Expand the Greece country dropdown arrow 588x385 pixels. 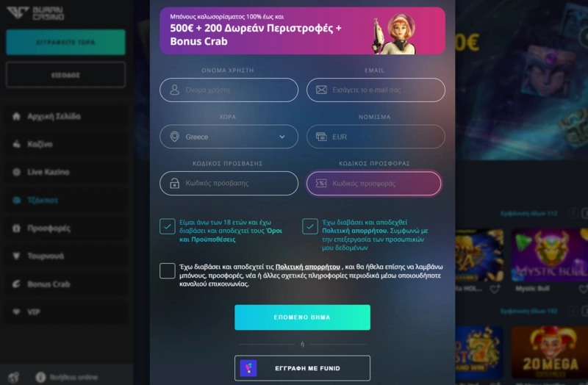coord(282,137)
